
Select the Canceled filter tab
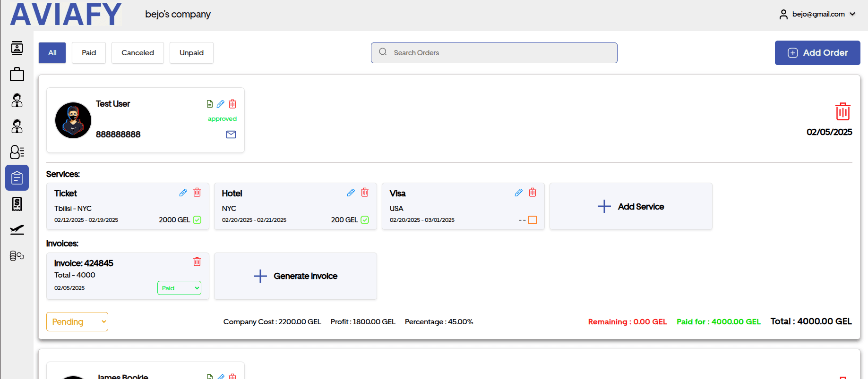click(x=138, y=53)
